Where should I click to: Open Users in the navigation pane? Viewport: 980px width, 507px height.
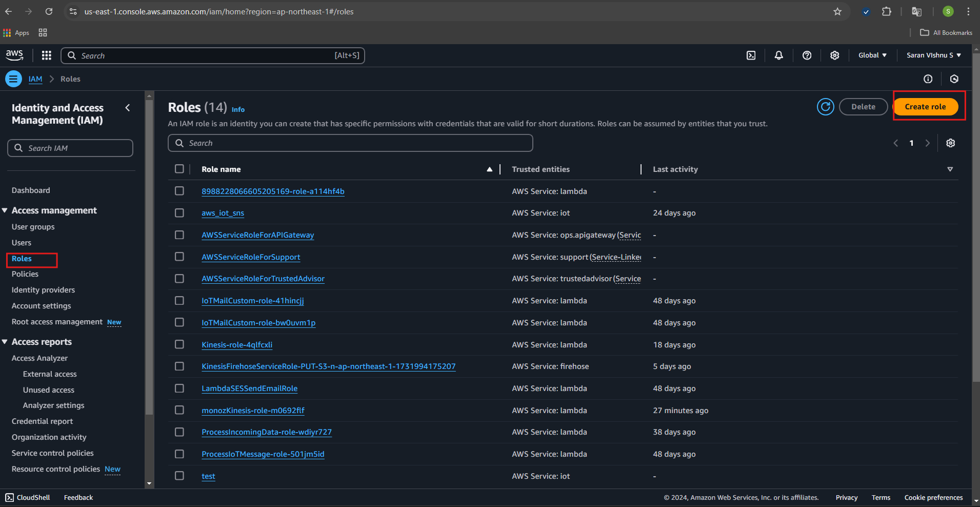[22, 243]
